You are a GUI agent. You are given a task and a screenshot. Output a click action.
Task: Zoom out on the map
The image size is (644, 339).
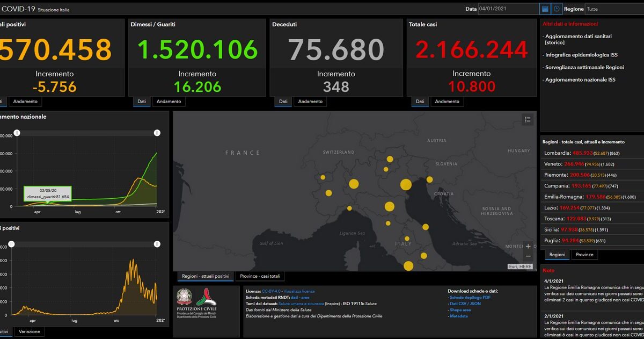[x=528, y=256]
